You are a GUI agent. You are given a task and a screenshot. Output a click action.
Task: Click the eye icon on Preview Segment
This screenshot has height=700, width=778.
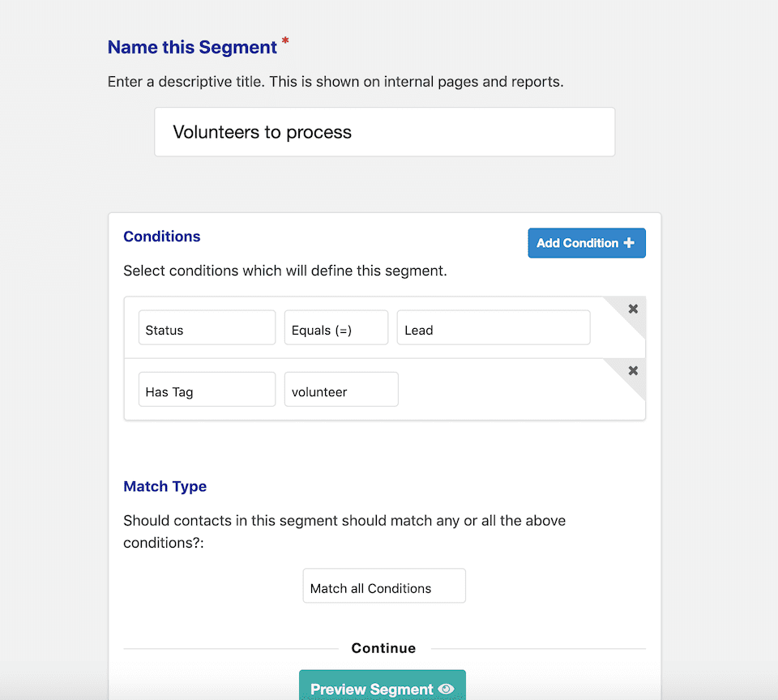(x=447, y=689)
